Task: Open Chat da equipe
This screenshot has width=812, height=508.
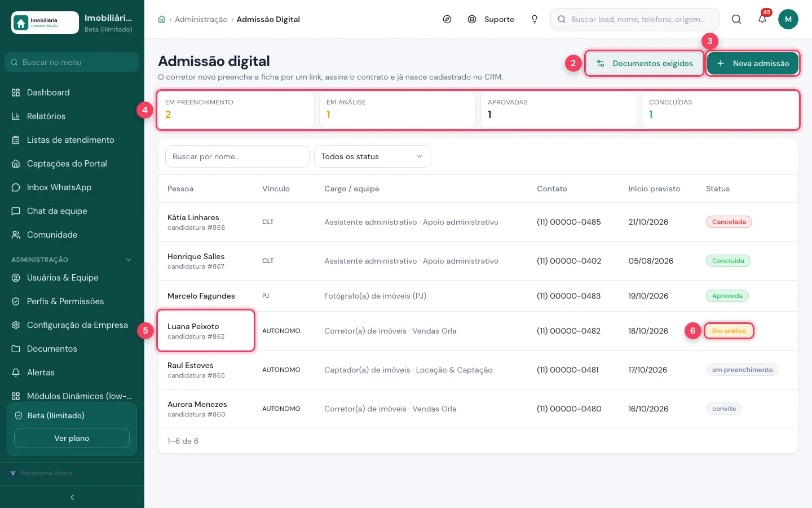Action: [72, 211]
